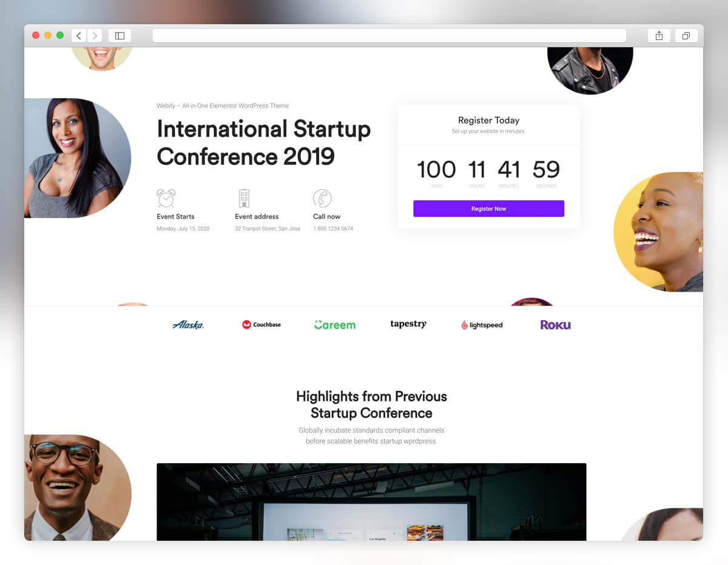This screenshot has width=728, height=565.
Task: Click the man in leather jacket photo
Action: 590,70
